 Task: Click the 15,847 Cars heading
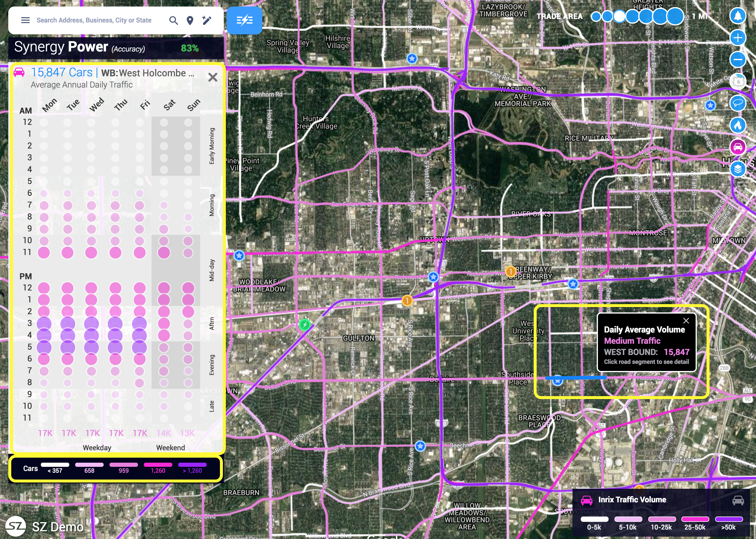[62, 72]
